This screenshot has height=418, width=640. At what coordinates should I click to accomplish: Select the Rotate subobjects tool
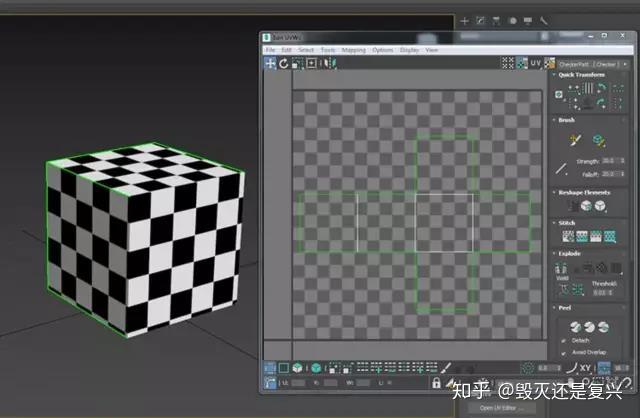click(x=284, y=63)
